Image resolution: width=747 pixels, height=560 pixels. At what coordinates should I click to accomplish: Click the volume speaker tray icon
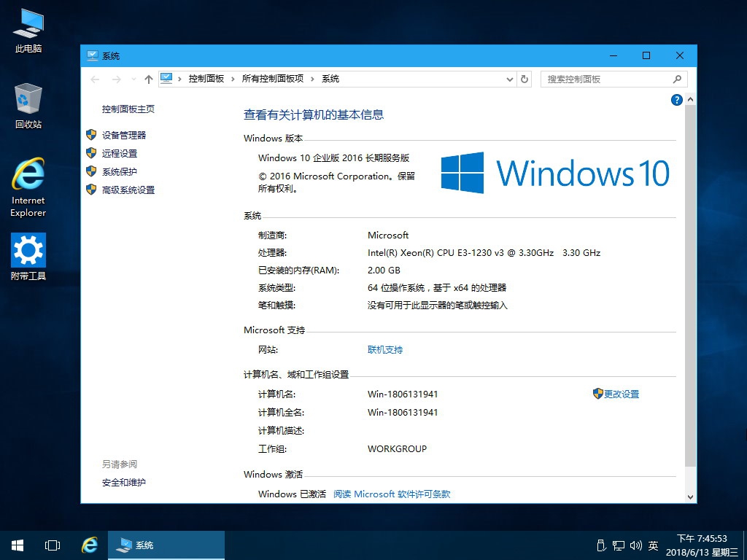636,545
